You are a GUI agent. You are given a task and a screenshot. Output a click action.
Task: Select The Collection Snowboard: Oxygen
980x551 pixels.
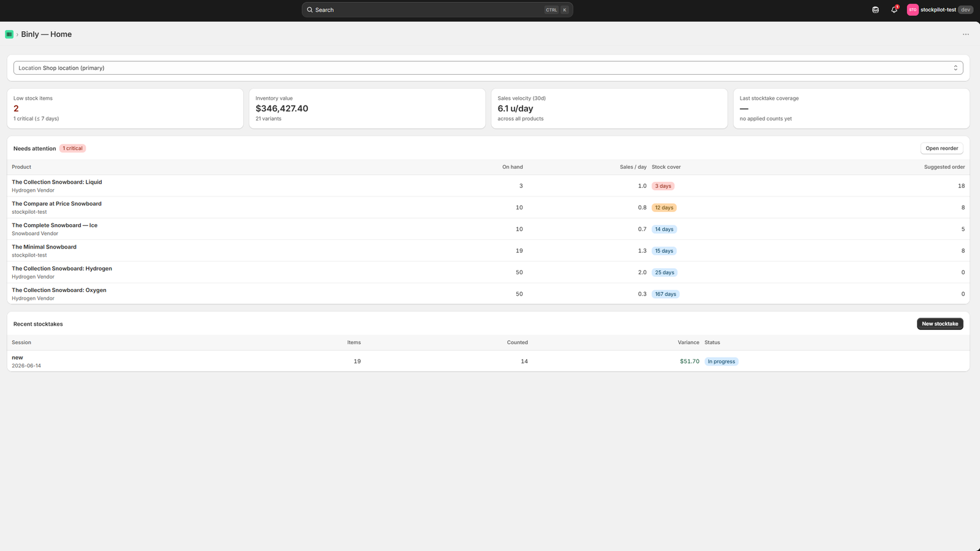click(488, 294)
